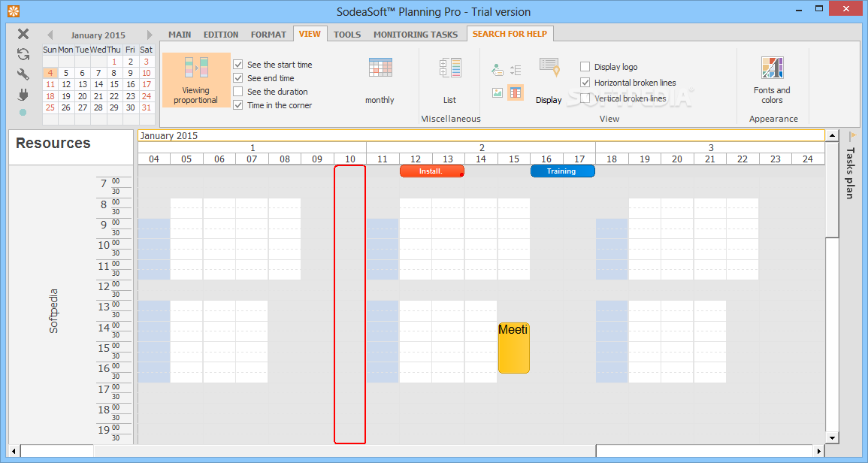Image resolution: width=868 pixels, height=463 pixels.
Task: Disable Horizontal broken lines checkbox
Action: pyautogui.click(x=585, y=83)
